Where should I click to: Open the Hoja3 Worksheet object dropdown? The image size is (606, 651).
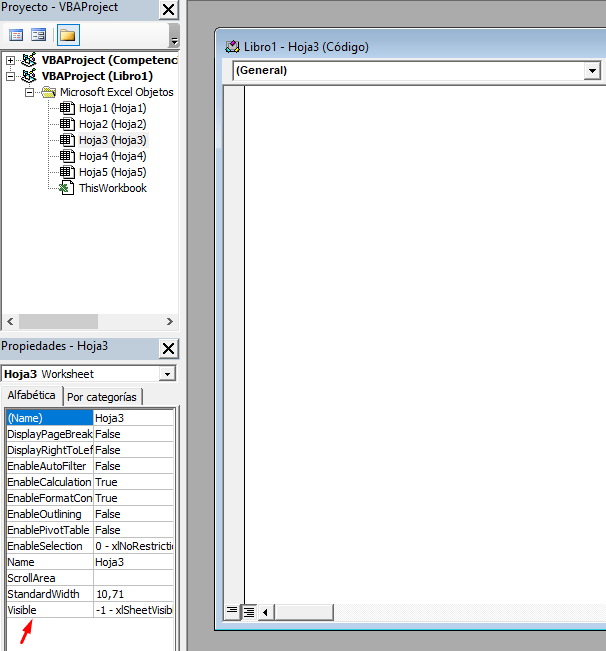tap(167, 374)
